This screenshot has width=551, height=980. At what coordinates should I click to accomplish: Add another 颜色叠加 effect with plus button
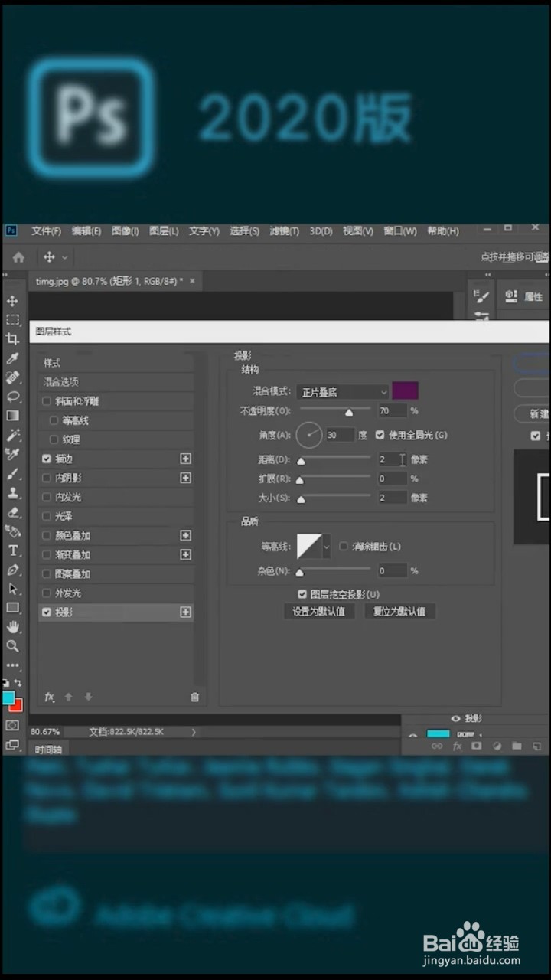[185, 535]
